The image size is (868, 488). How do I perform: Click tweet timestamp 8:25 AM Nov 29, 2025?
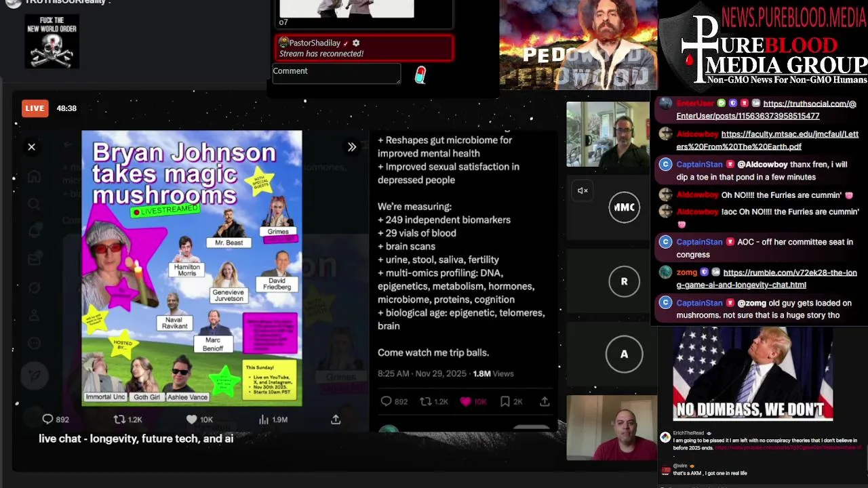(422, 373)
